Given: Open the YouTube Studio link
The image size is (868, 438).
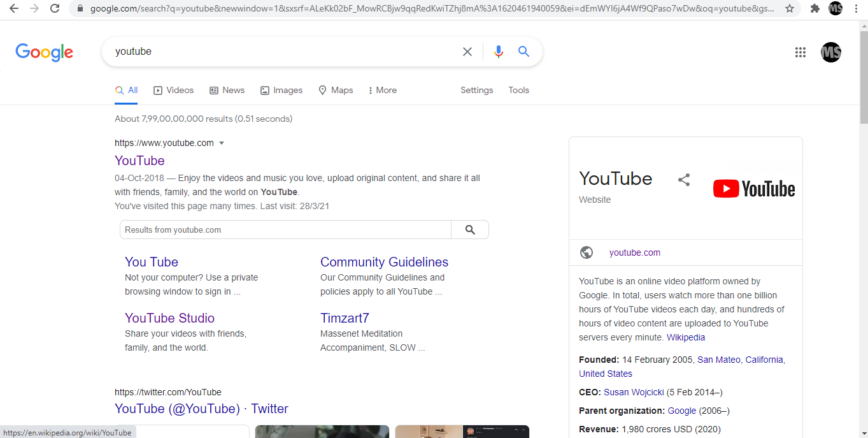Looking at the screenshot, I should [169, 318].
